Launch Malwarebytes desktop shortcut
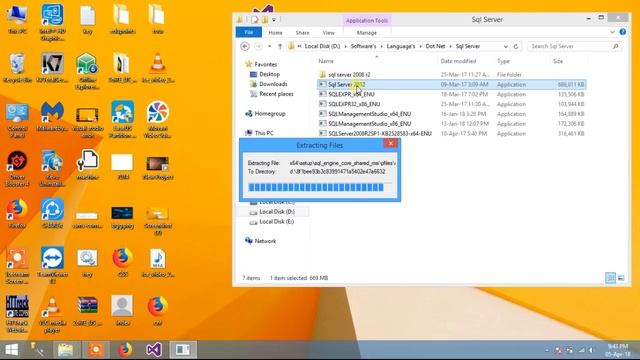Screen dimensions: 640x360 point(52,116)
